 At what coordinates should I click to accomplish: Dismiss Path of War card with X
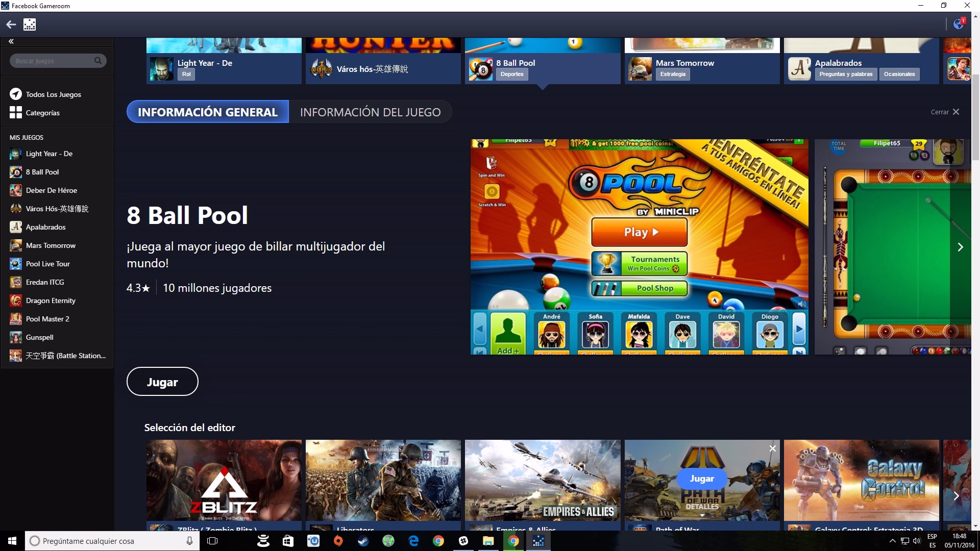(x=772, y=448)
